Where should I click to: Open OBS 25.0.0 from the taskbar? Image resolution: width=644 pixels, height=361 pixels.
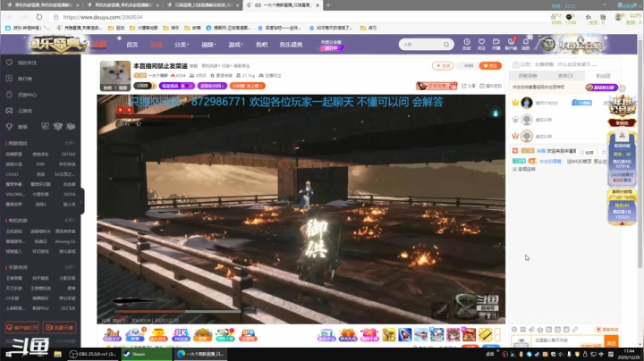(x=93, y=354)
